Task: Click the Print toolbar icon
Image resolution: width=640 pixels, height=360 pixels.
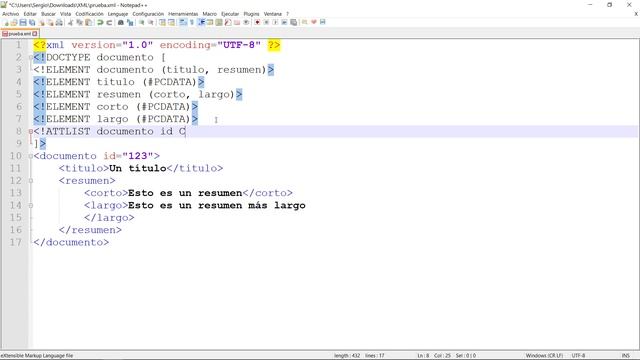Action: 59,22
